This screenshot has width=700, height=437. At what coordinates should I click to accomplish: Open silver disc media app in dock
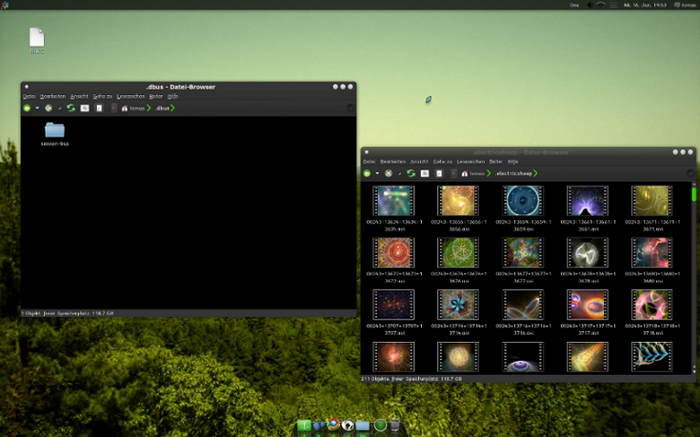348,425
